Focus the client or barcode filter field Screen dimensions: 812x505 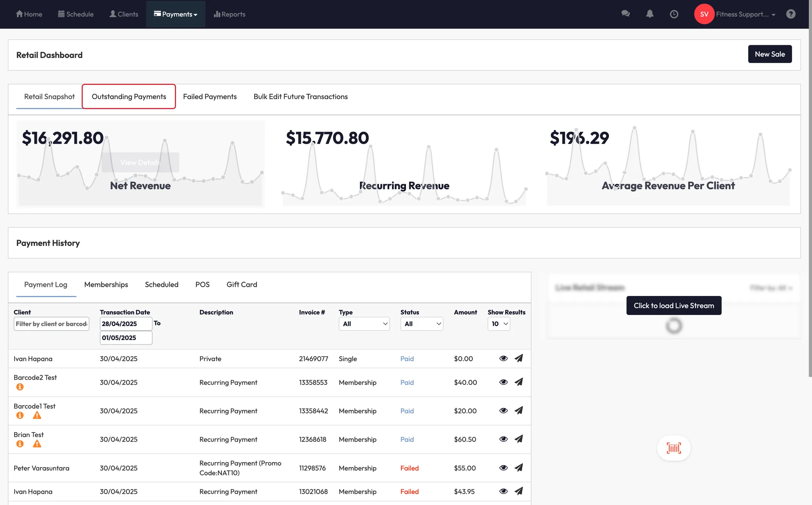coord(51,324)
